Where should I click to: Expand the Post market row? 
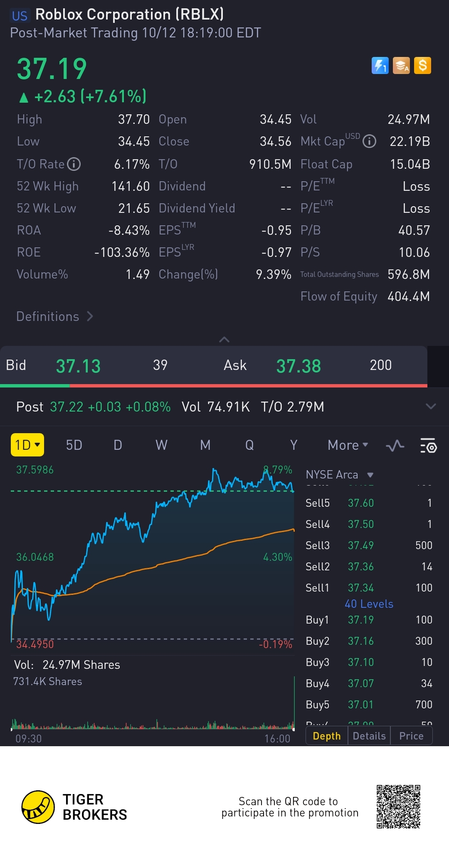pos(431,407)
